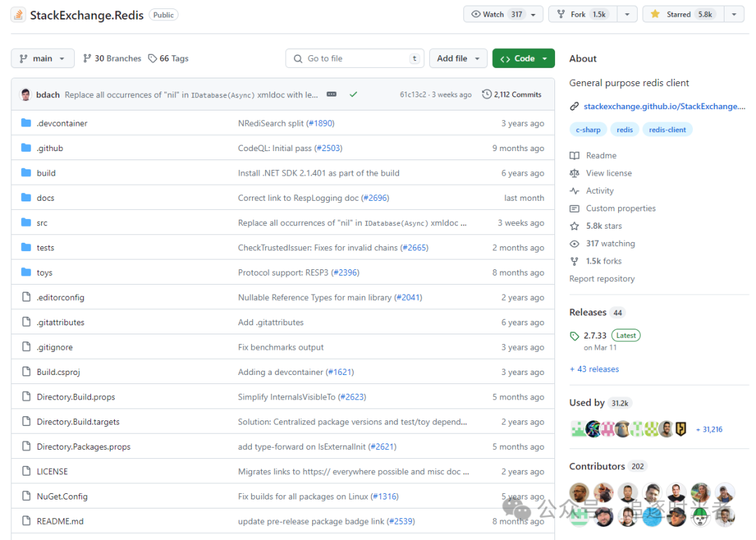756x540 pixels.
Task: Click the first contributor avatar thumbnail
Action: click(x=579, y=493)
